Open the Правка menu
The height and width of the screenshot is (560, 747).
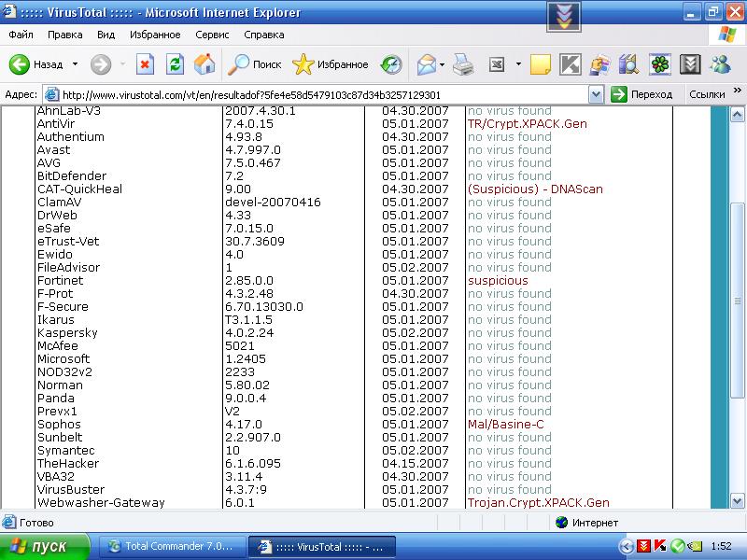click(x=64, y=35)
